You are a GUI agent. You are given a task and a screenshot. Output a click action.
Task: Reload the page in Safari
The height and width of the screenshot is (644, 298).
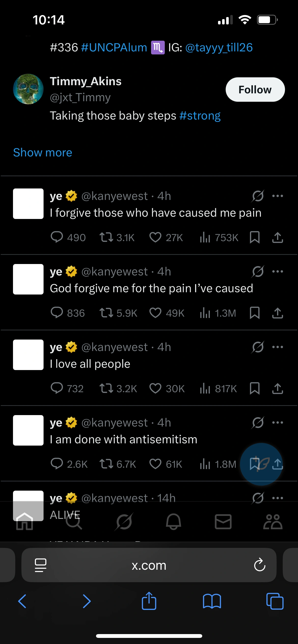click(x=260, y=565)
